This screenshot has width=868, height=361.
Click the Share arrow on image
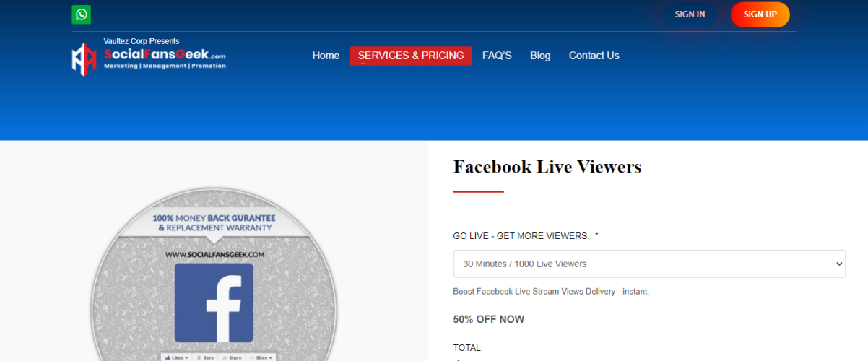pyautogui.click(x=232, y=357)
